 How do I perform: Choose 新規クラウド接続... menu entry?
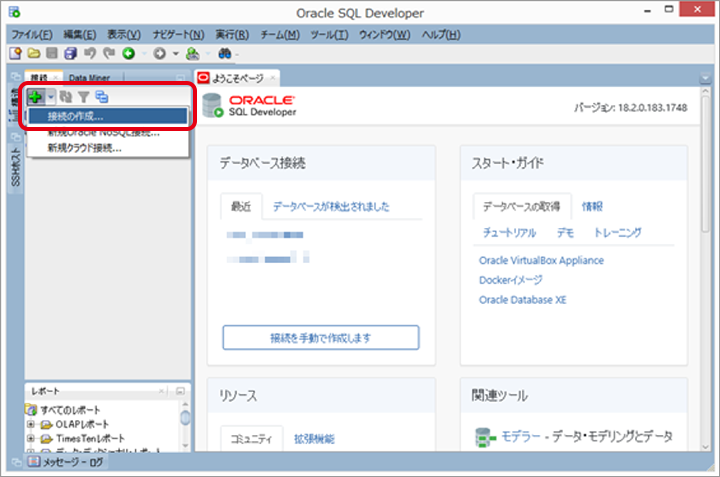coord(84,148)
